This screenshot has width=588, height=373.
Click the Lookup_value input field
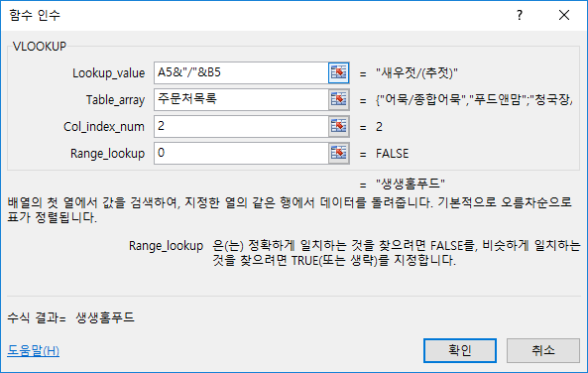coord(241,72)
